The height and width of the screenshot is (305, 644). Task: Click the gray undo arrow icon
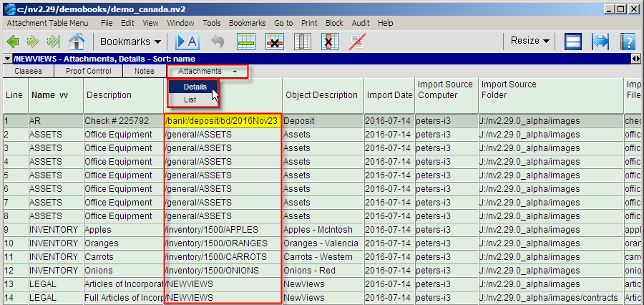218,41
